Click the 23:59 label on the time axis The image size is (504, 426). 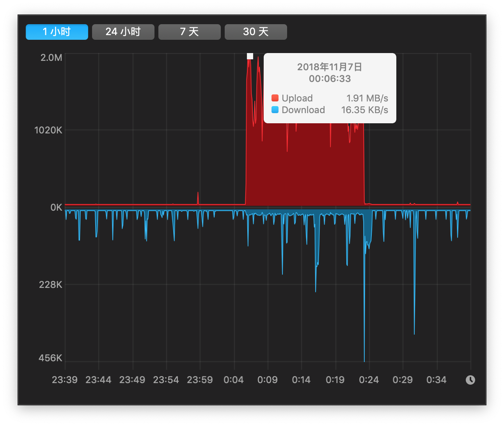(200, 380)
